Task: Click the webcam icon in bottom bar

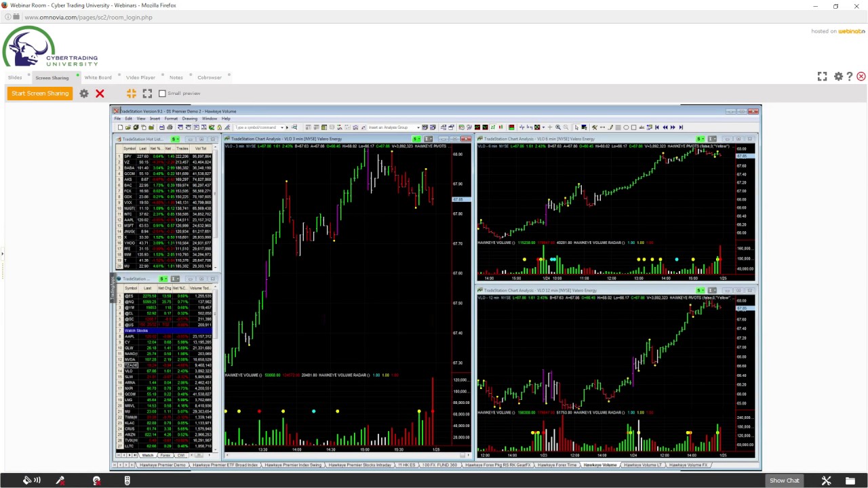Action: pos(96,481)
